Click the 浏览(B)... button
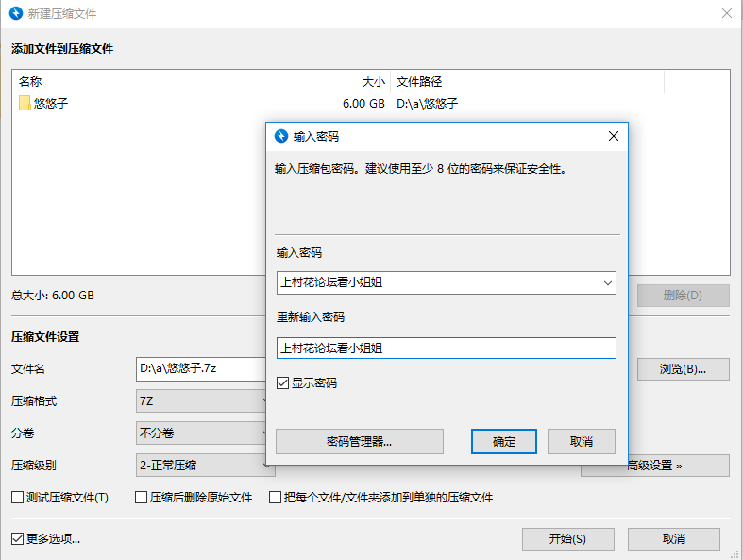Screen dimensions: 743x560 click(683, 368)
